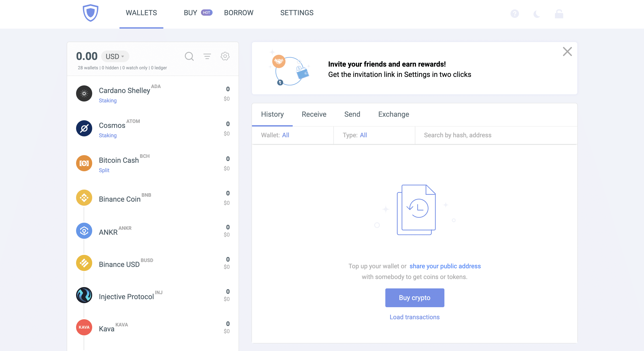Click the Invite your friends headline

(387, 64)
